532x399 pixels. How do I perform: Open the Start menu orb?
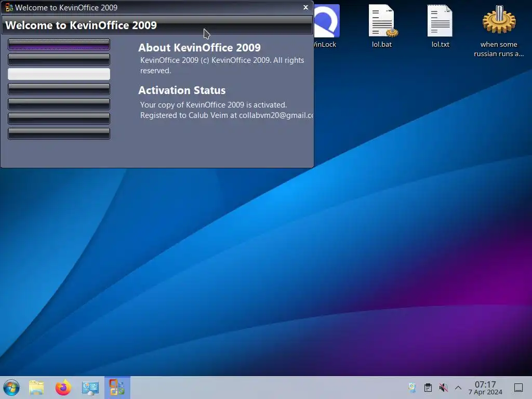point(11,388)
